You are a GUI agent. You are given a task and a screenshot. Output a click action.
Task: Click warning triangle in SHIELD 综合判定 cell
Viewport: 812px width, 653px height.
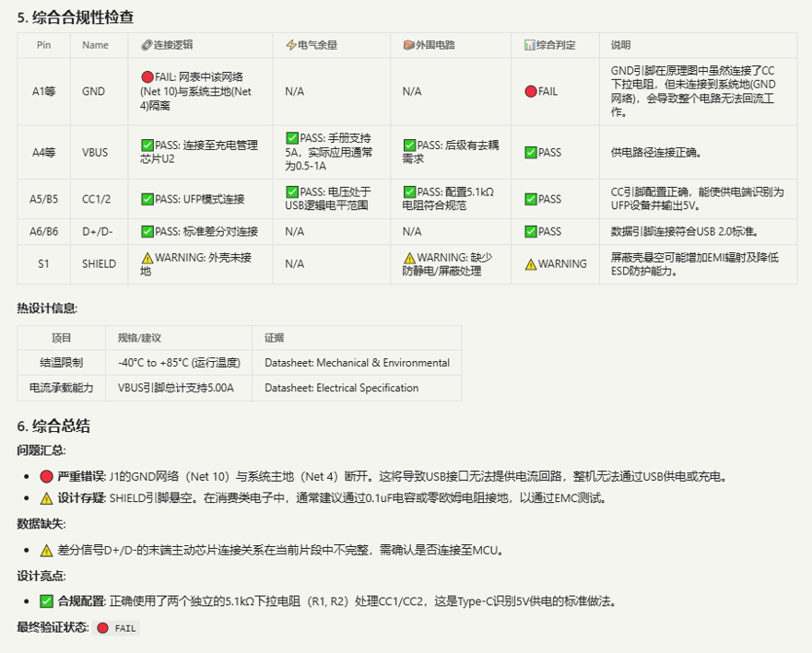tap(530, 264)
